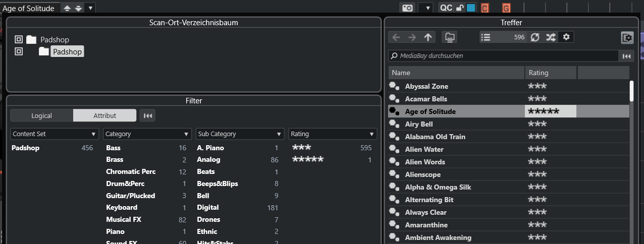Expand the Rating filter column dropdown

(x=333, y=134)
